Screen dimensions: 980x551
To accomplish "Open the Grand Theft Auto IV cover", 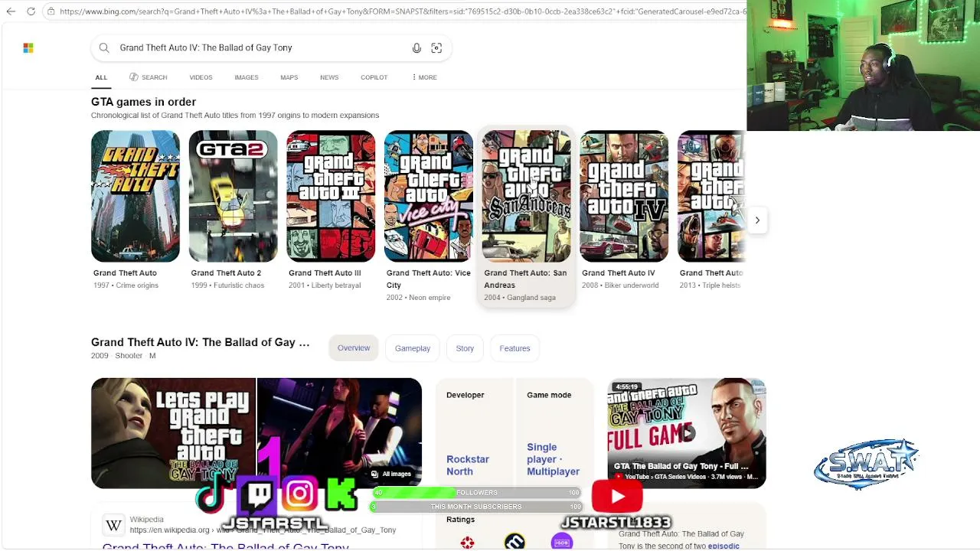I will tap(624, 196).
